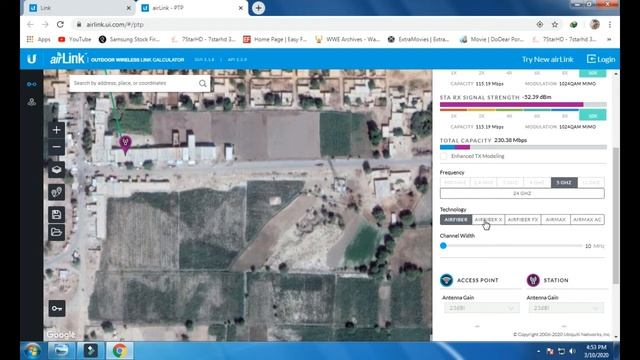Click the Access Point icon

pyautogui.click(x=447, y=280)
